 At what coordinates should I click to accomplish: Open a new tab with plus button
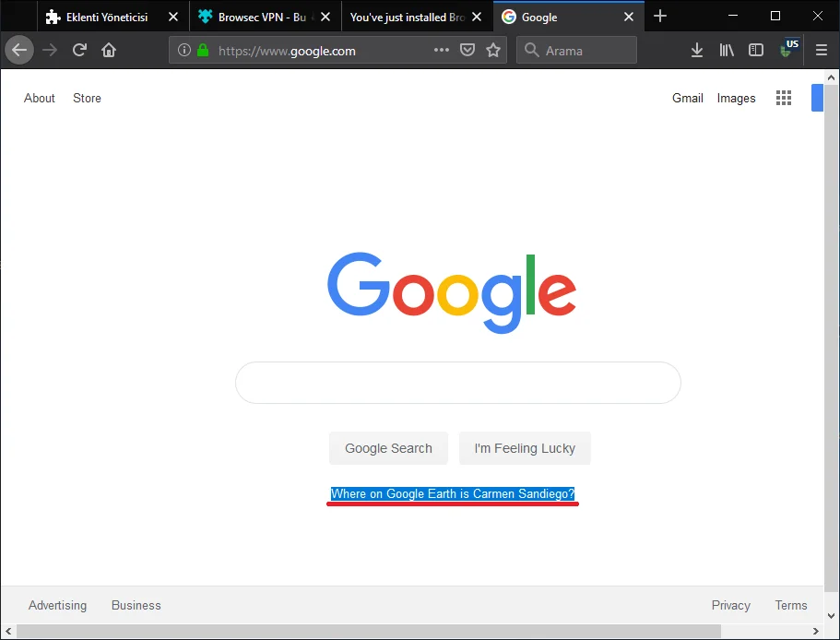coord(660,17)
